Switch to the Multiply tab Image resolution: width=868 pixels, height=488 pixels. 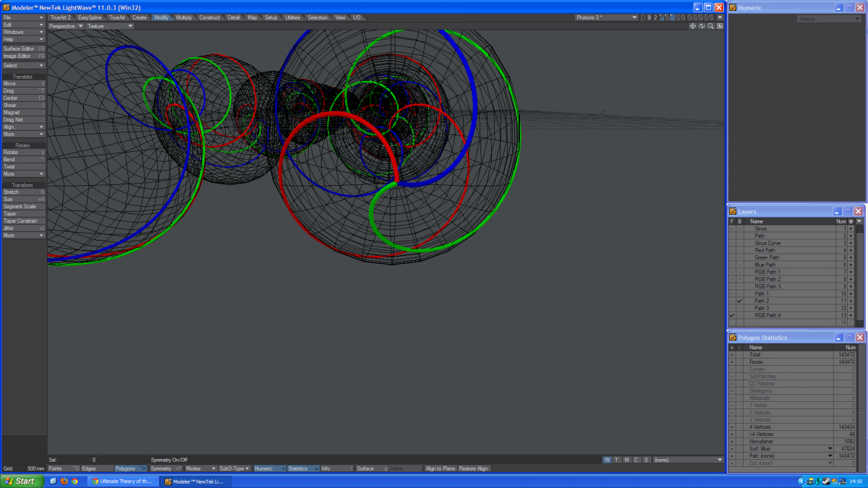click(x=184, y=17)
